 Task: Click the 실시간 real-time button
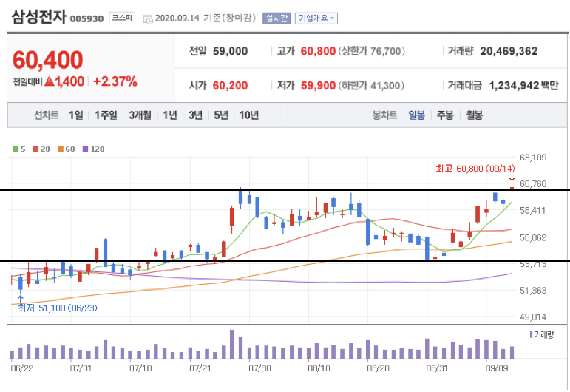276,18
